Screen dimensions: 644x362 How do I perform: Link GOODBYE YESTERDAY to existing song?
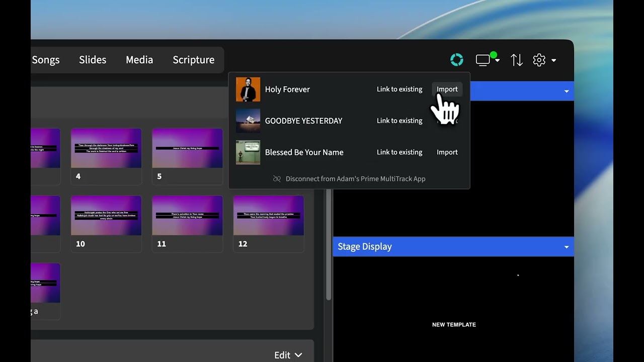click(399, 121)
